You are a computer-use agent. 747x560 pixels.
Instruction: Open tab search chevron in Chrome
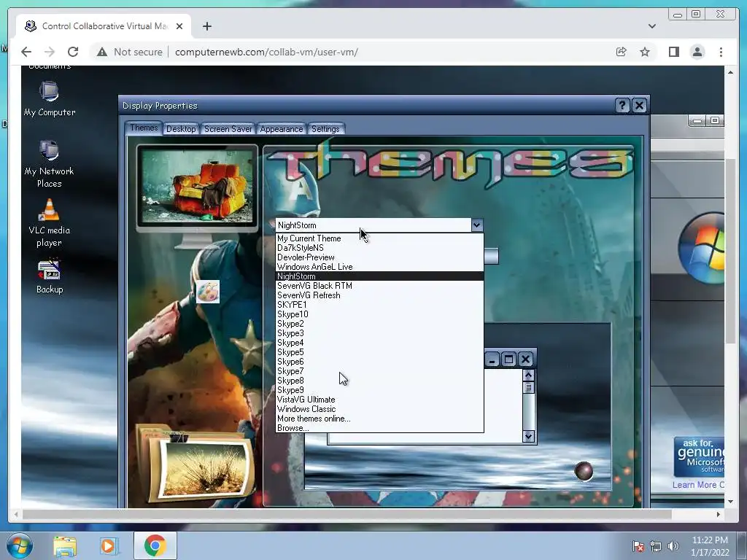coord(651,26)
